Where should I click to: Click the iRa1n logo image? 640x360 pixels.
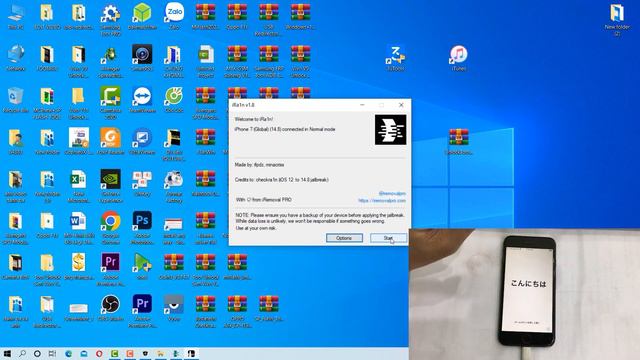click(x=391, y=130)
